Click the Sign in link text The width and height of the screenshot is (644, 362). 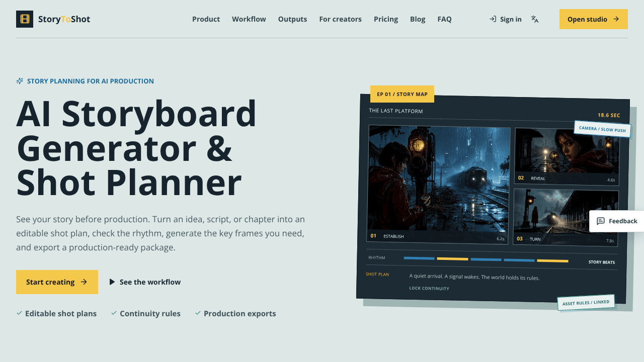(x=511, y=19)
